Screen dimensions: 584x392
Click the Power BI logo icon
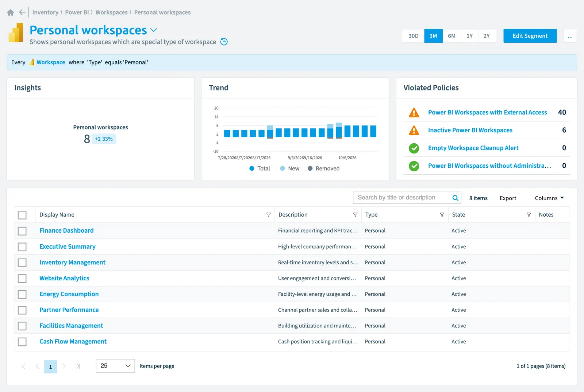(16, 33)
